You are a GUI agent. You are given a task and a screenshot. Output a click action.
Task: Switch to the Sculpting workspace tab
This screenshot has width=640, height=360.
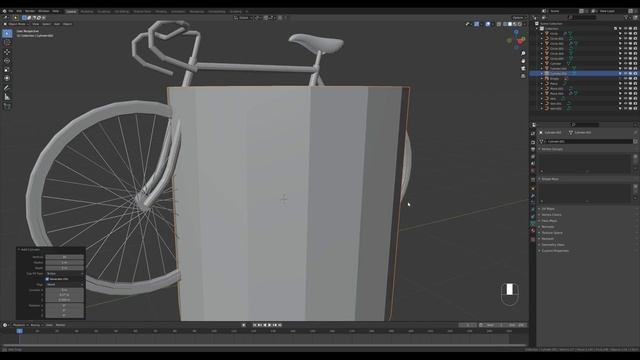point(104,11)
